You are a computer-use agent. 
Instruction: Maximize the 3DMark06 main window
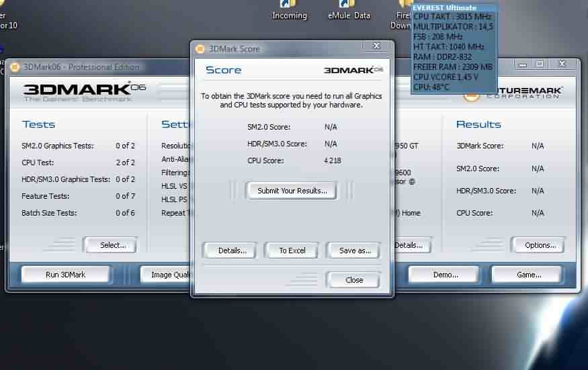click(x=540, y=64)
